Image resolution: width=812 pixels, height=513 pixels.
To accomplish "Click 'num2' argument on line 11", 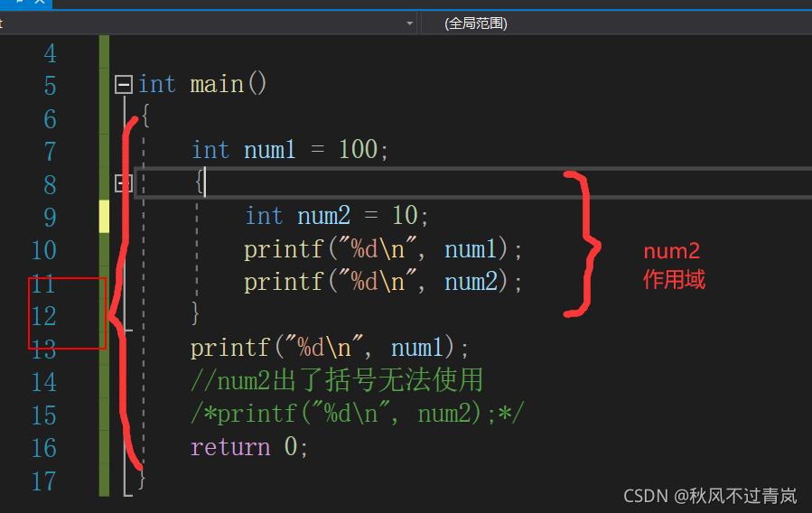I will tap(471, 282).
